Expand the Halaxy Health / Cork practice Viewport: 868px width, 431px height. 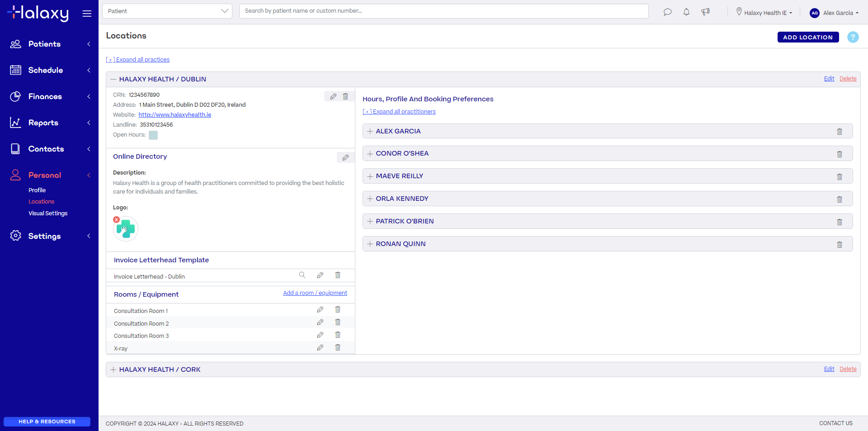(113, 369)
